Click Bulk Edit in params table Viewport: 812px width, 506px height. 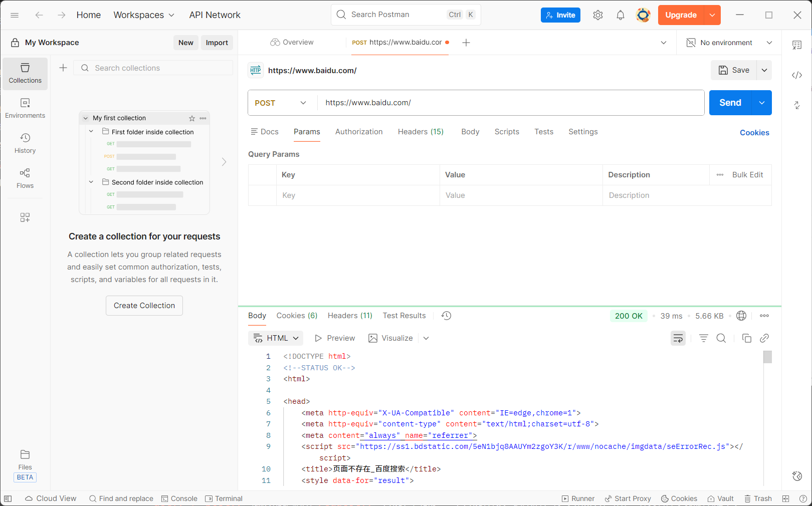point(747,175)
